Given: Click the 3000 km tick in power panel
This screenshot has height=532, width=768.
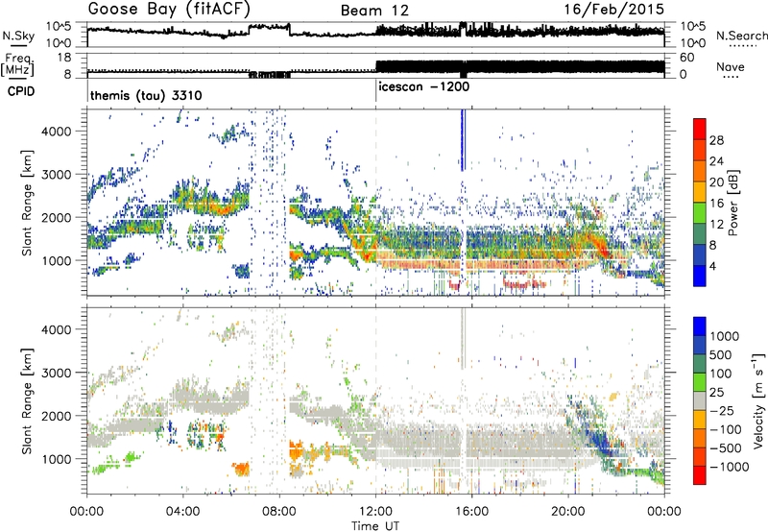Looking at the screenshot, I should click(x=57, y=175).
